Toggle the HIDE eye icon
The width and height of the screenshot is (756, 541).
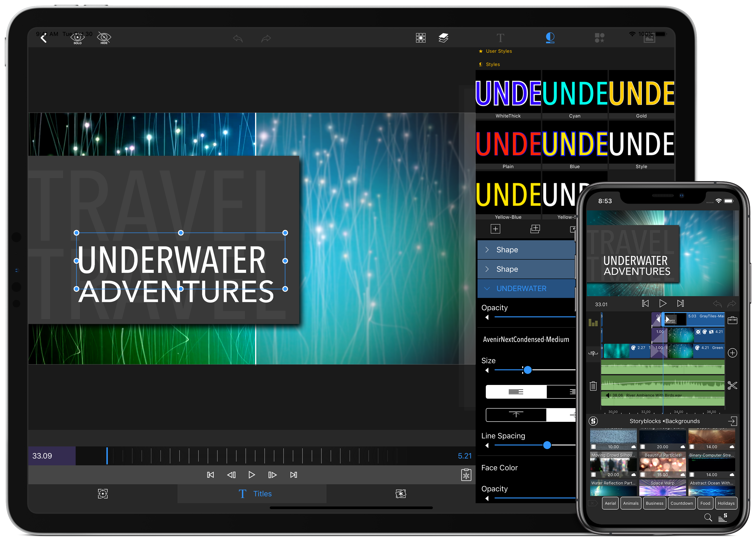coord(104,38)
